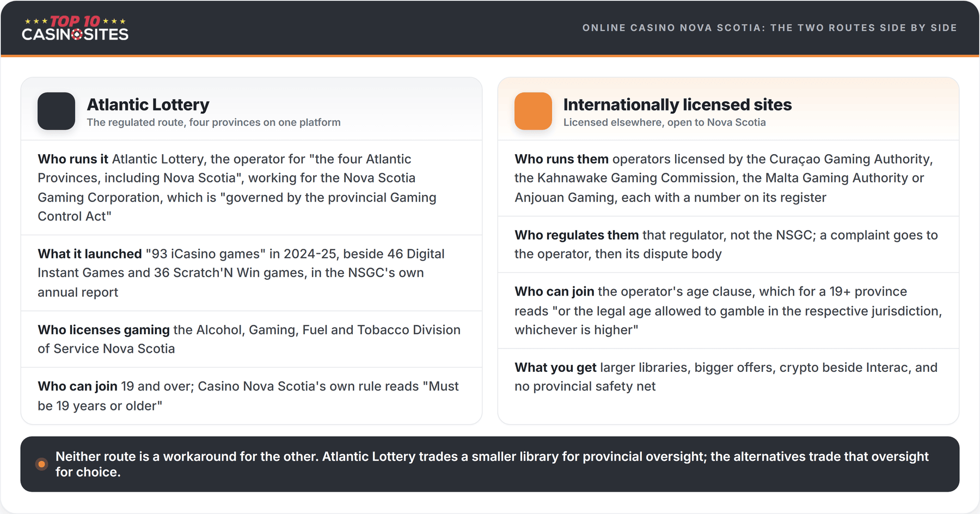Click the header text 'Online Casino Nova Scotia: The Two Routes Side by Side'
The height and width of the screenshot is (514, 980).
[x=769, y=28]
